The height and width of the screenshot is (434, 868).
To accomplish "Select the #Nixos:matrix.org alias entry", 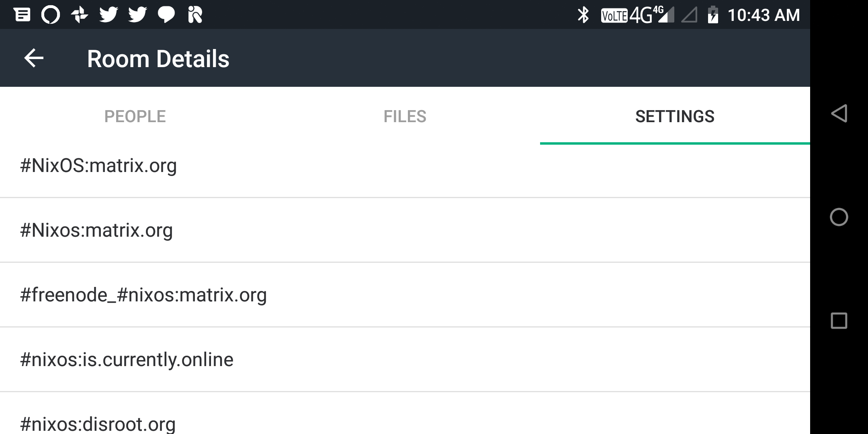I will (x=405, y=230).
